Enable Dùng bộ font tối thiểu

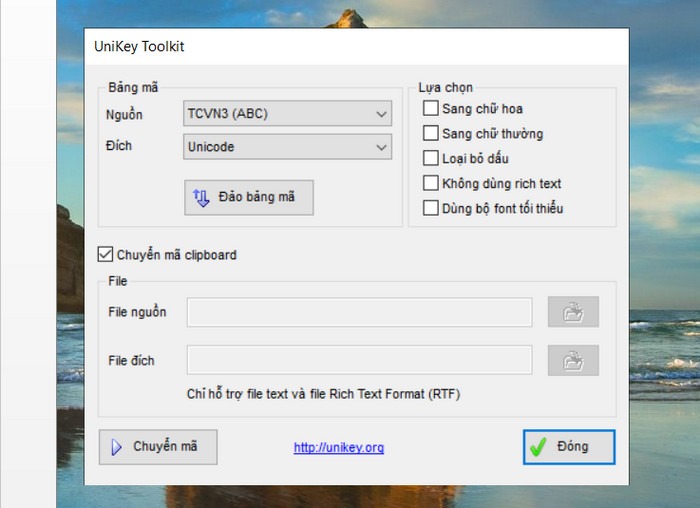430,208
